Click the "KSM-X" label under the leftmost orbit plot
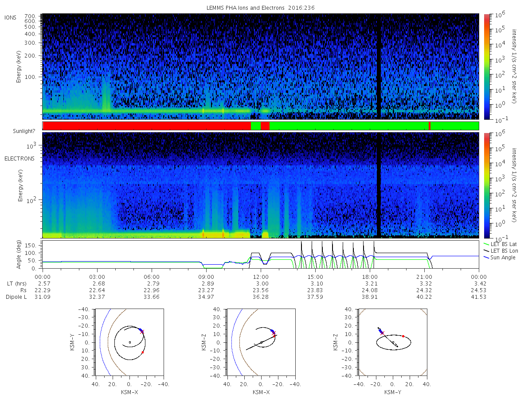 [129, 392]
